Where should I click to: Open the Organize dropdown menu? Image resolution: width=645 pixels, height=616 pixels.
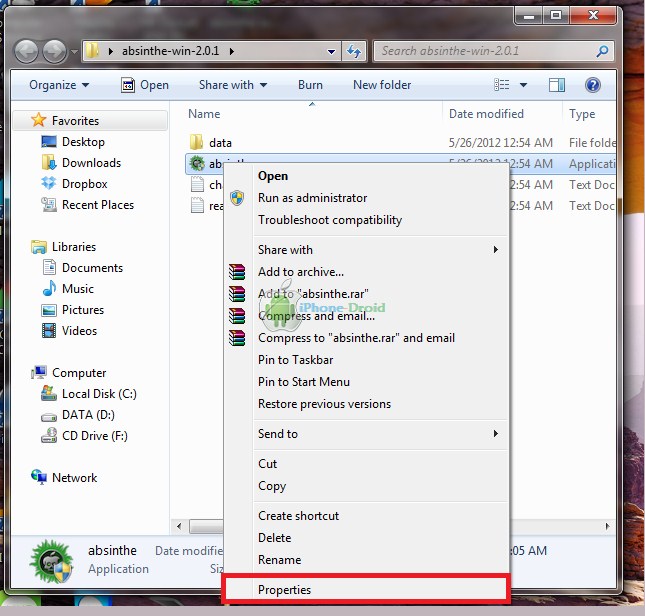pyautogui.click(x=59, y=85)
